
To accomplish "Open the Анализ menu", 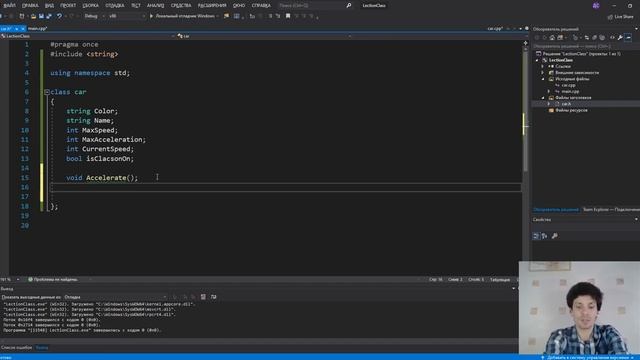I will click(x=155, y=5).
